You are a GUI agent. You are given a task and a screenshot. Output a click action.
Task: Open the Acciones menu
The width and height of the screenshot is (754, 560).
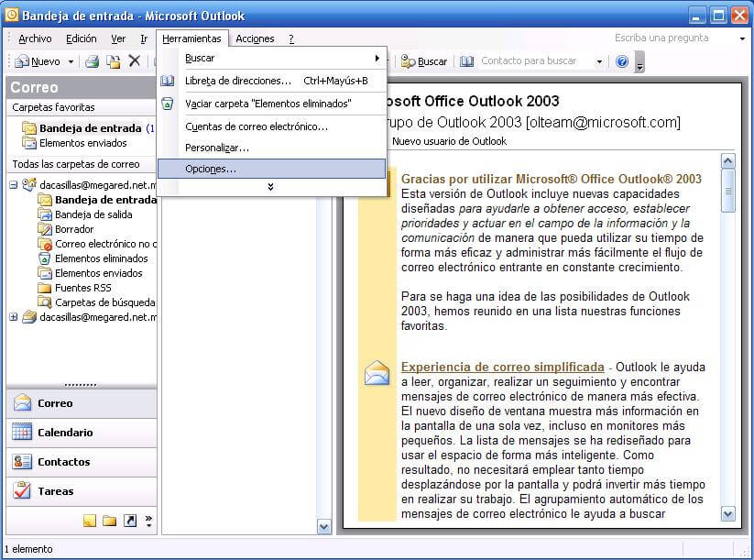pos(255,38)
